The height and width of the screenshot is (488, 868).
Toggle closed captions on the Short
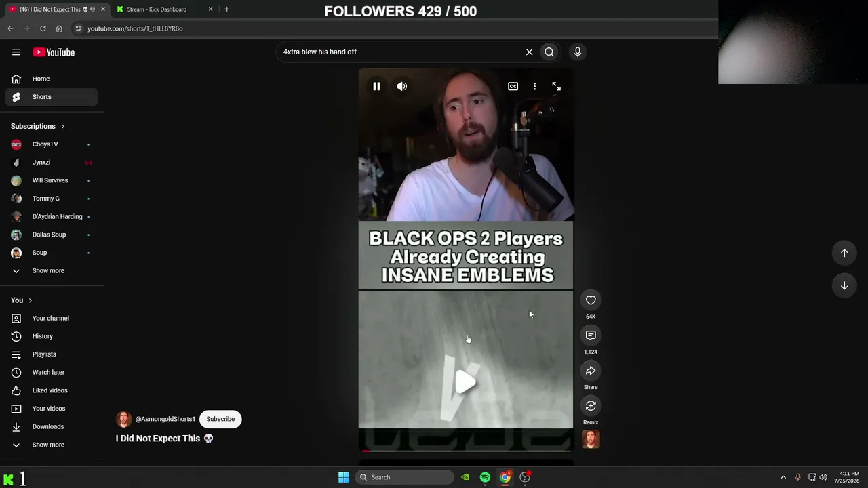(x=513, y=86)
